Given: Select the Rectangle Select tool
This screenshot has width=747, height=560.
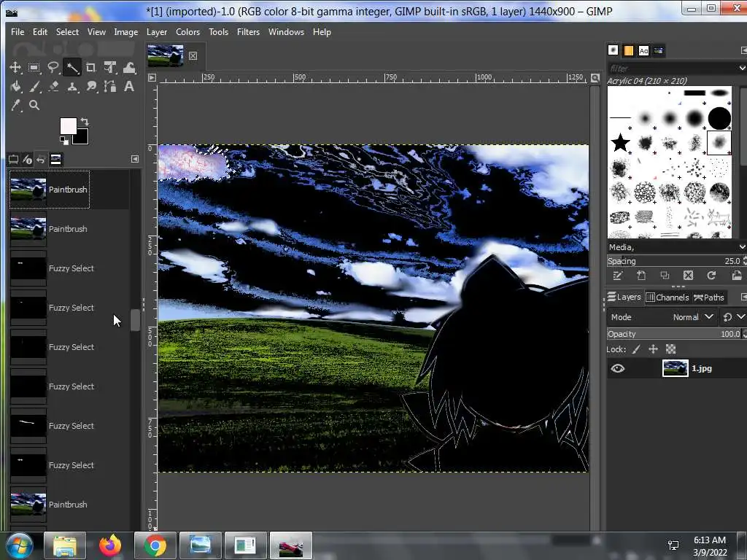Looking at the screenshot, I should pyautogui.click(x=34, y=68).
